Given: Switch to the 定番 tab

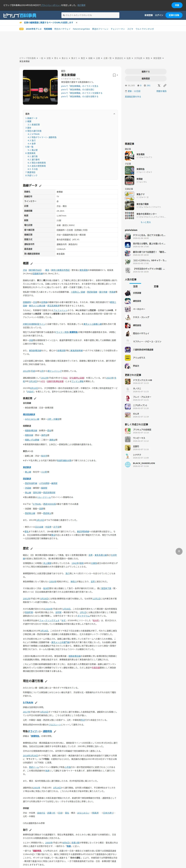Looking at the screenshot, I should click(156, 286).
